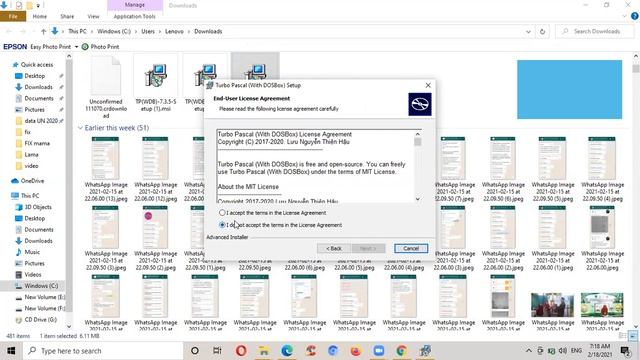Switch to the Share ribbon tab
The width and height of the screenshot is (640, 360).
click(x=67, y=16)
